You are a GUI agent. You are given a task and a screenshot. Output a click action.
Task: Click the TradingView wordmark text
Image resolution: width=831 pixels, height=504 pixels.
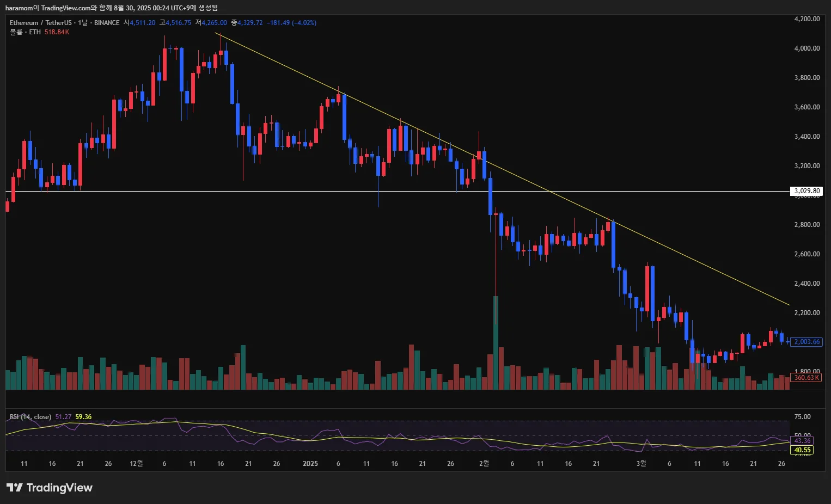click(x=59, y=488)
